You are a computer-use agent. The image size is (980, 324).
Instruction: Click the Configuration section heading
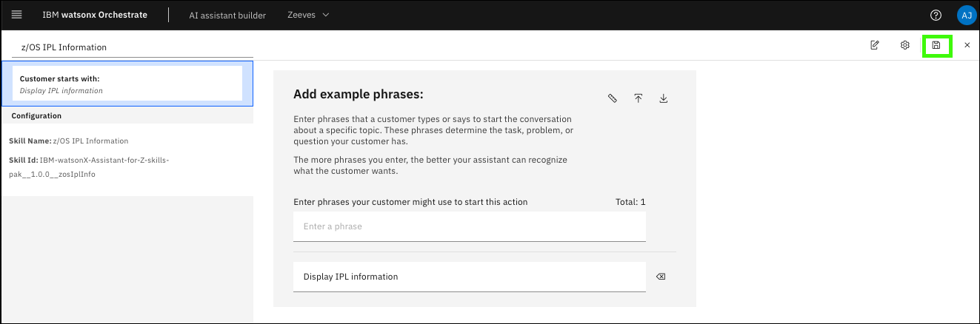point(36,116)
